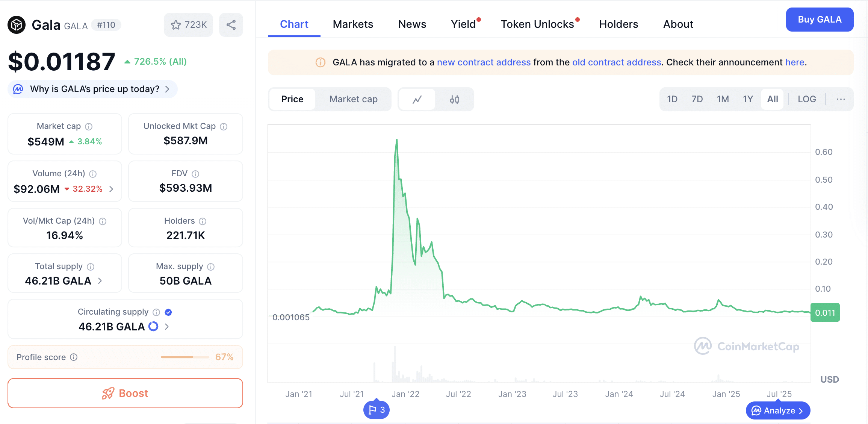Switch chart to Market cap view
Viewport: 868px width, 424px height.
353,99
